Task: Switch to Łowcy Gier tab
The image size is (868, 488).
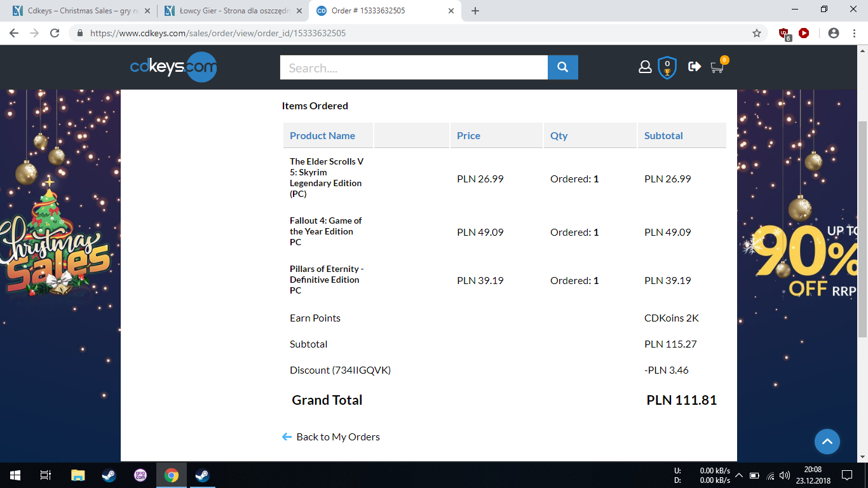Action: coord(233,11)
